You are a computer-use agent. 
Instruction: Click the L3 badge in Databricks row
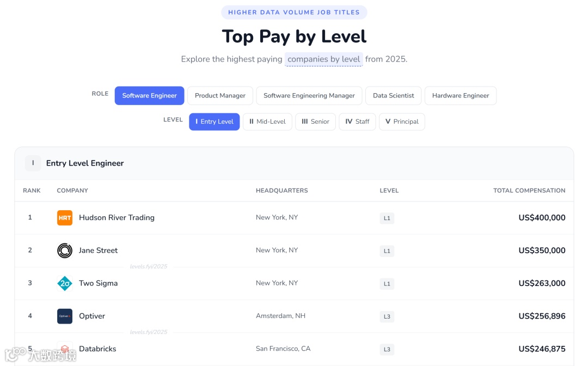pyautogui.click(x=387, y=350)
